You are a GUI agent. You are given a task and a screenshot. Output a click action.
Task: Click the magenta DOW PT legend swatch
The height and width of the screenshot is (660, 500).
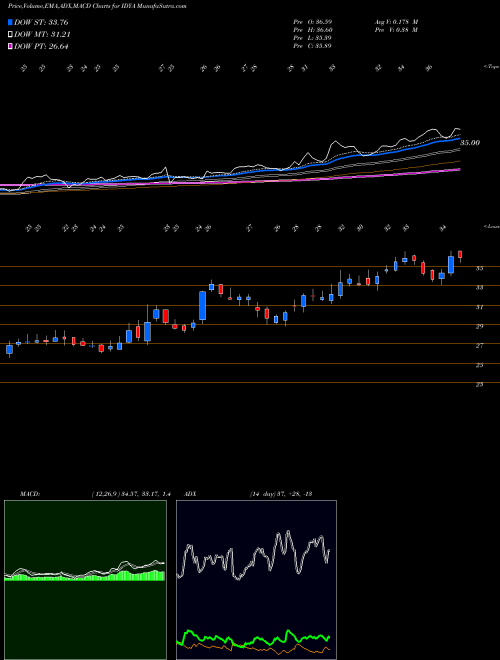coord(10,46)
